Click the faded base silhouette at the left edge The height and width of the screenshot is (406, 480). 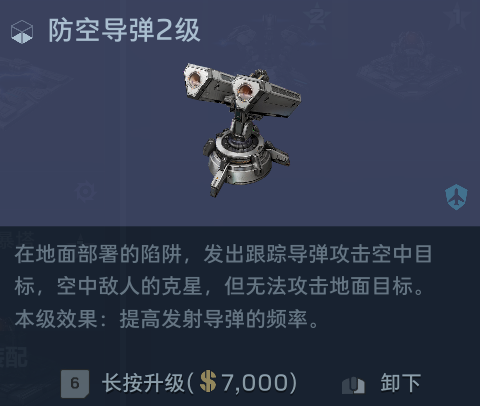click(x=33, y=93)
